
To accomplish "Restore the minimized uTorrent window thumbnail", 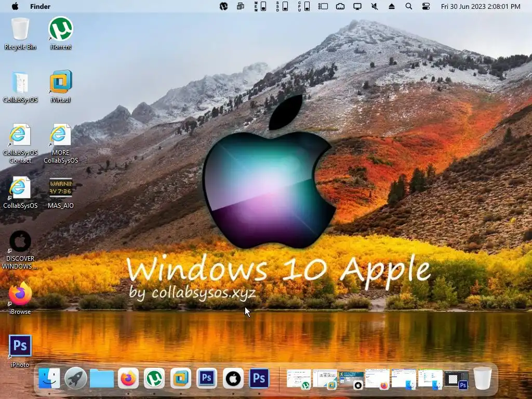I will (299, 379).
